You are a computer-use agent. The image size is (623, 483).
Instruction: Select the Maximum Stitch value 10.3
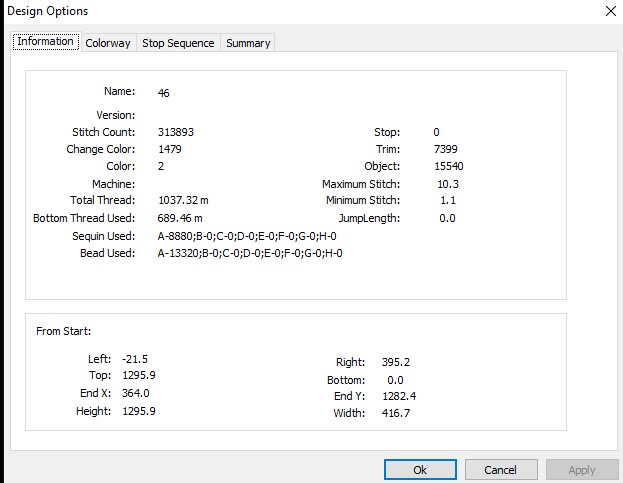coord(448,184)
